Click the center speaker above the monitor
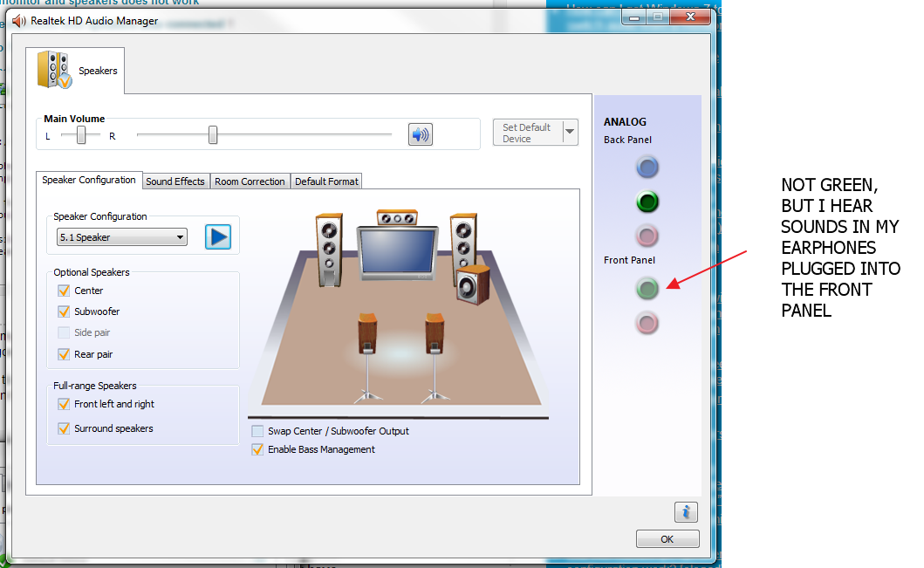 pos(397,217)
